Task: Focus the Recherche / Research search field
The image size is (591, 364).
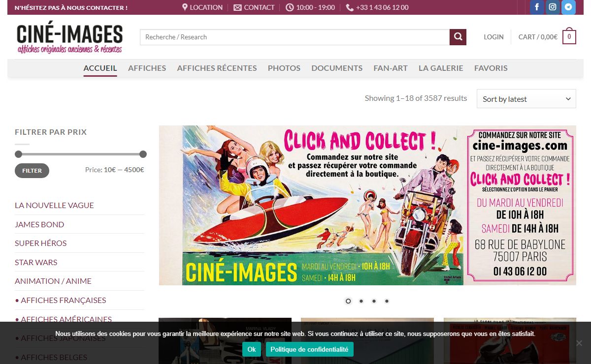Action: (295, 37)
